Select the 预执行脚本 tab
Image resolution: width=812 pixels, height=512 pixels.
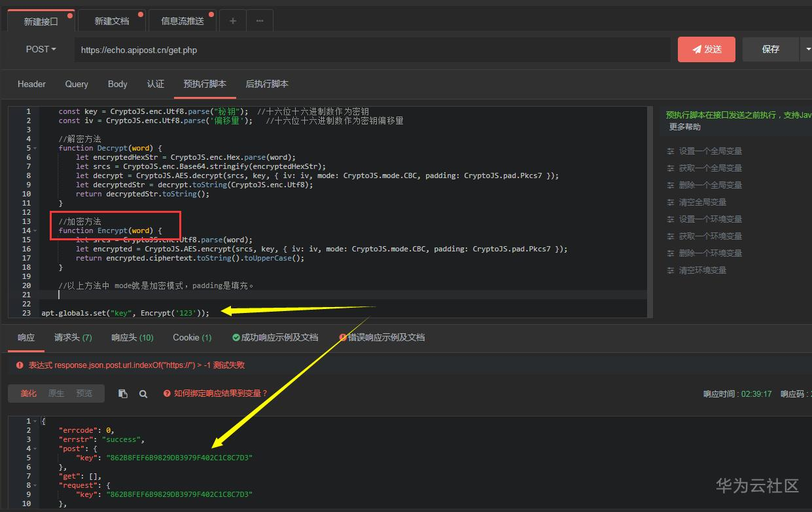[x=205, y=84]
